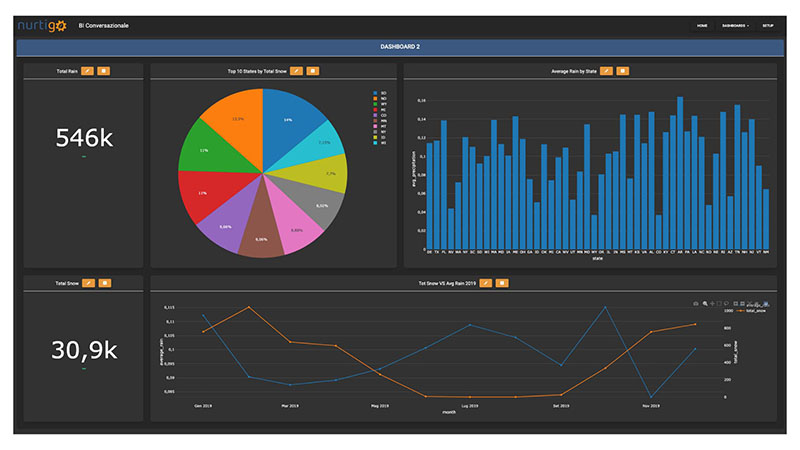This screenshot has width=800, height=450.
Task: Open the DASHBOARDS dropdown menu
Action: click(735, 26)
